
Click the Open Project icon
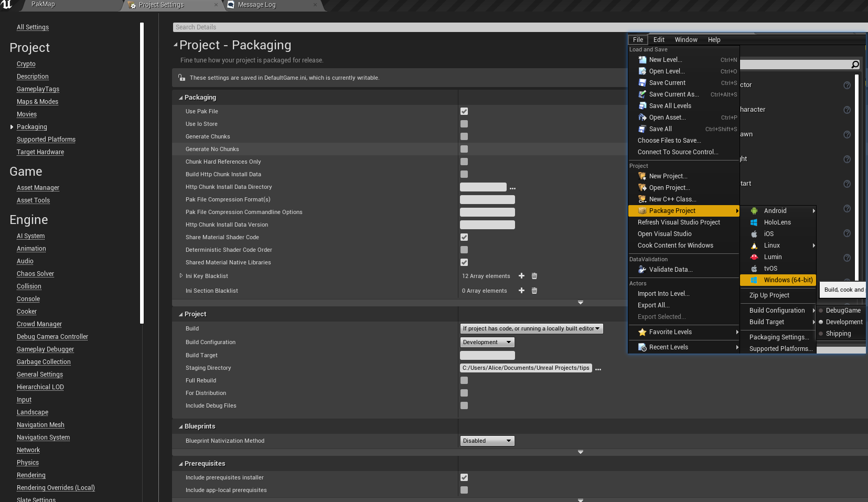(642, 188)
